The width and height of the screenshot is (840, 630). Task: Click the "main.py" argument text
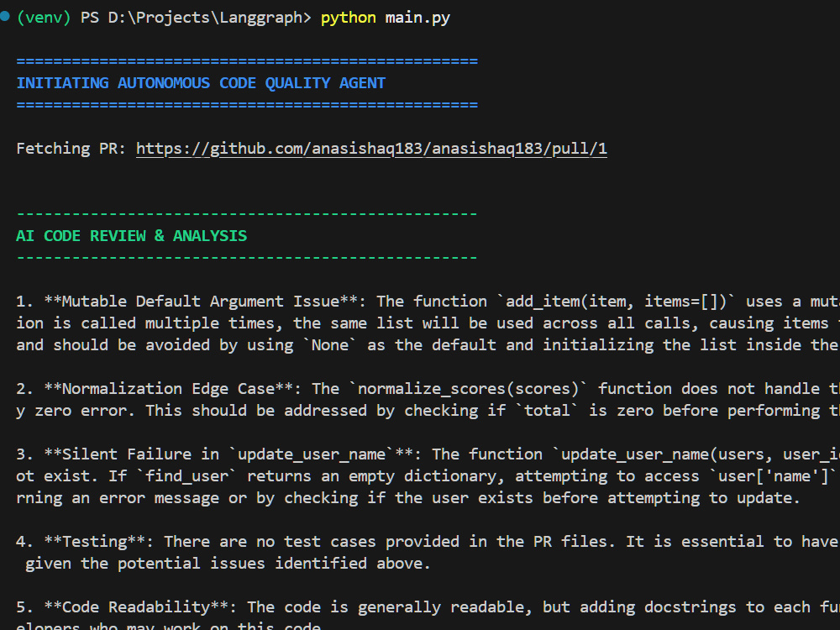(x=417, y=18)
